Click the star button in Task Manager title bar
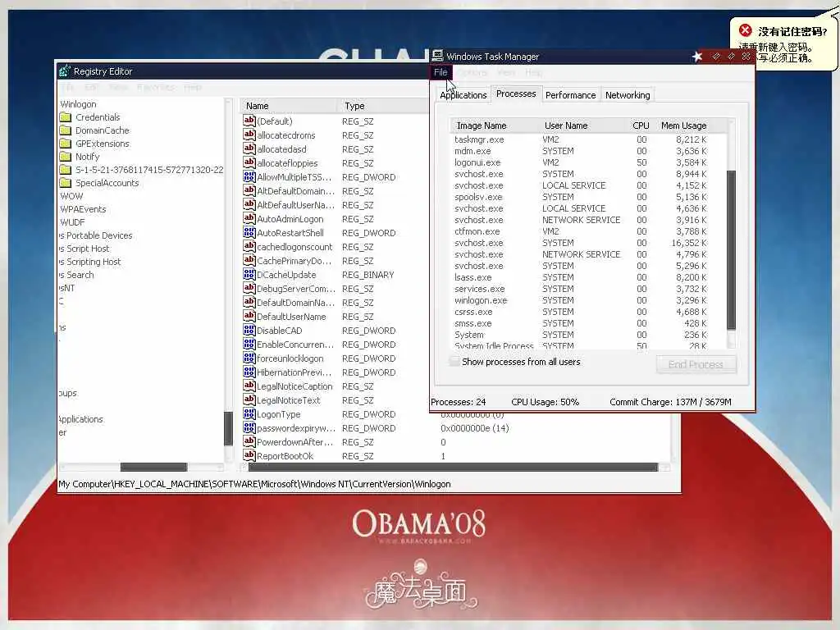 click(x=697, y=57)
